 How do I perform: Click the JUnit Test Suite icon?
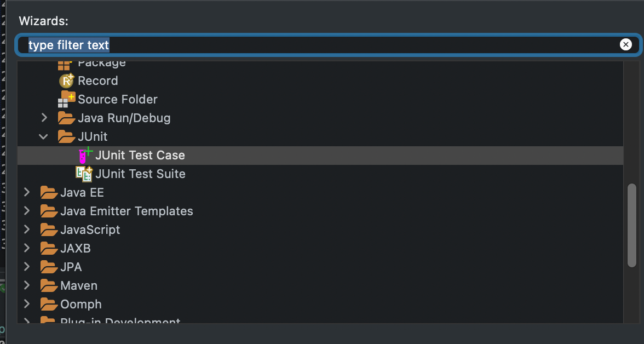[x=83, y=174]
